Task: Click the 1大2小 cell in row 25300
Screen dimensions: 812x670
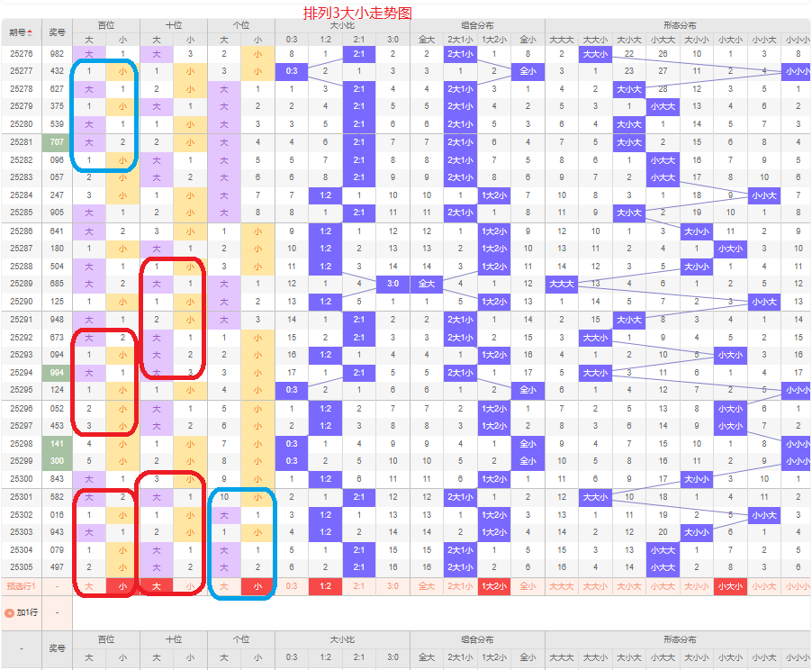Action: click(x=494, y=479)
